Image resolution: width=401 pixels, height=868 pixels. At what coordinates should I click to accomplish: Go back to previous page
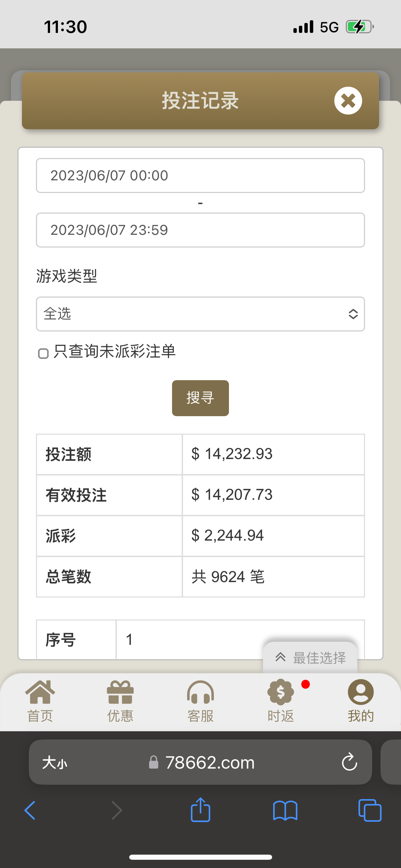pos(30,810)
